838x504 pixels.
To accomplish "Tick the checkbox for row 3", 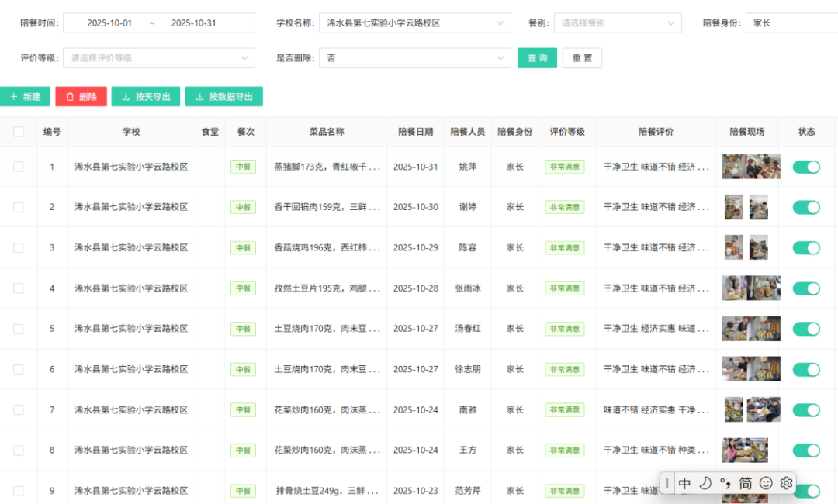I will point(19,248).
